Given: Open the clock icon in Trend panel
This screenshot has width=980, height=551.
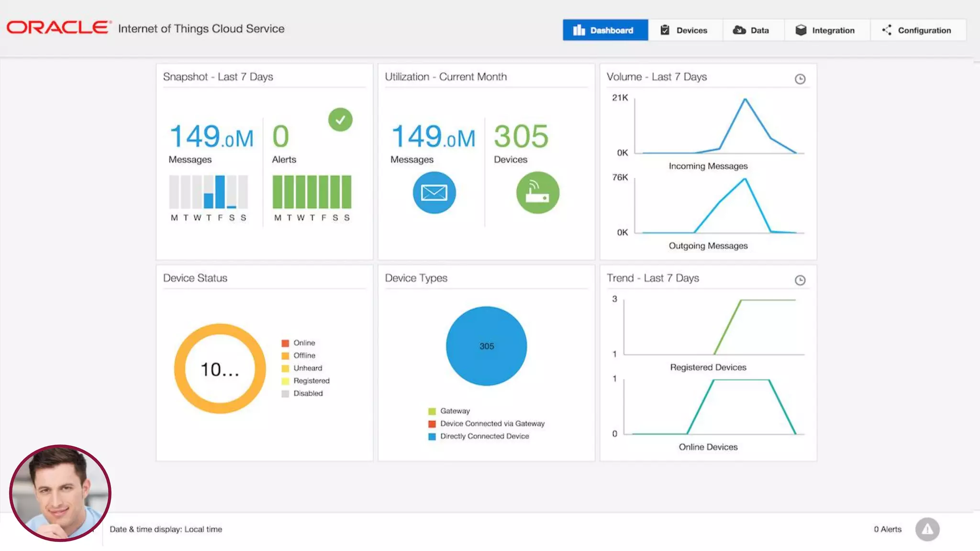Looking at the screenshot, I should pos(800,280).
